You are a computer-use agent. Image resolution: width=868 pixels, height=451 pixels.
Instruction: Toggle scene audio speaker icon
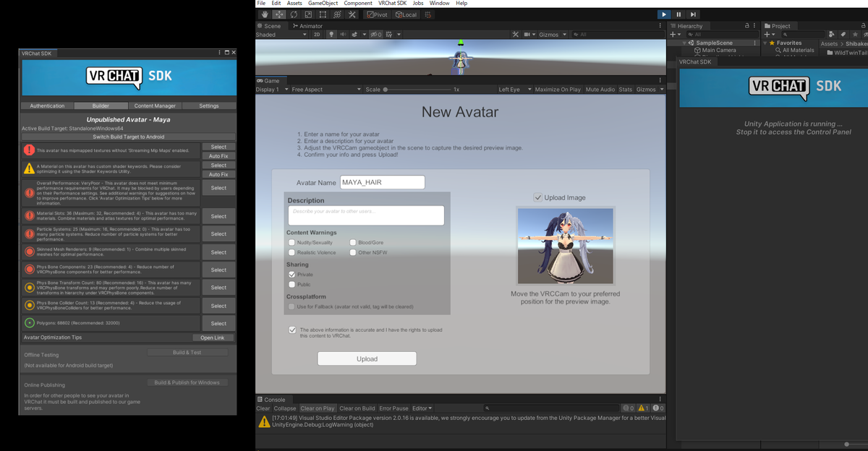[344, 35]
